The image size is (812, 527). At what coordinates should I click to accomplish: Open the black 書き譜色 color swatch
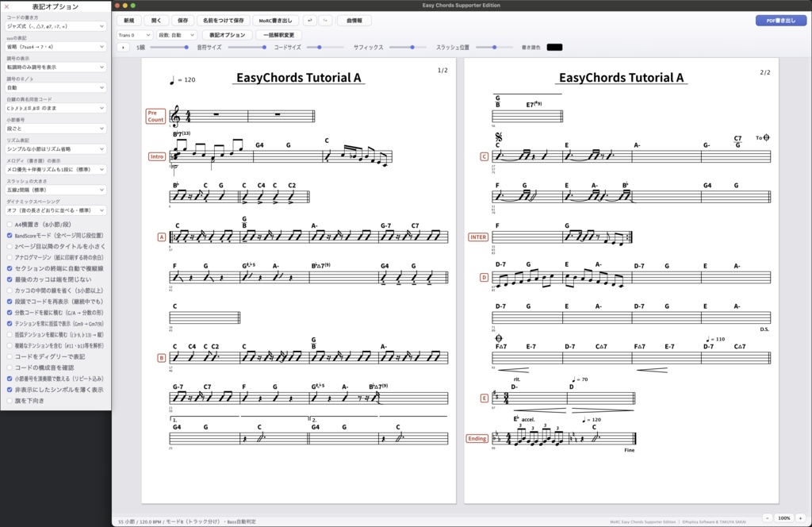554,47
